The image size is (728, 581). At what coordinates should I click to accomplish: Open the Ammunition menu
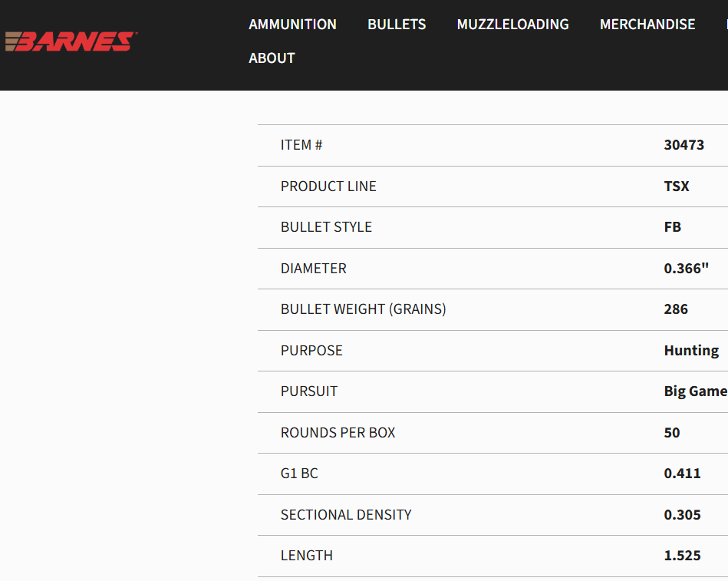coord(292,25)
